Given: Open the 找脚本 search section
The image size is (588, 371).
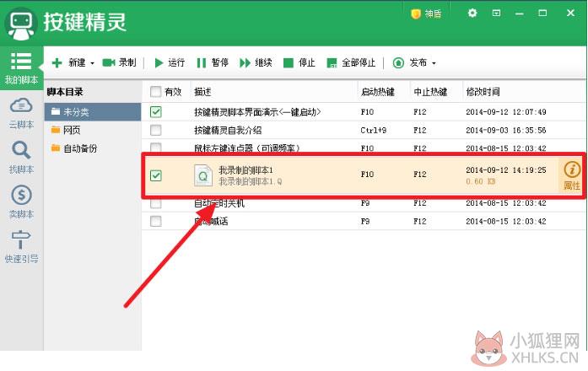Looking at the screenshot, I should [x=21, y=158].
